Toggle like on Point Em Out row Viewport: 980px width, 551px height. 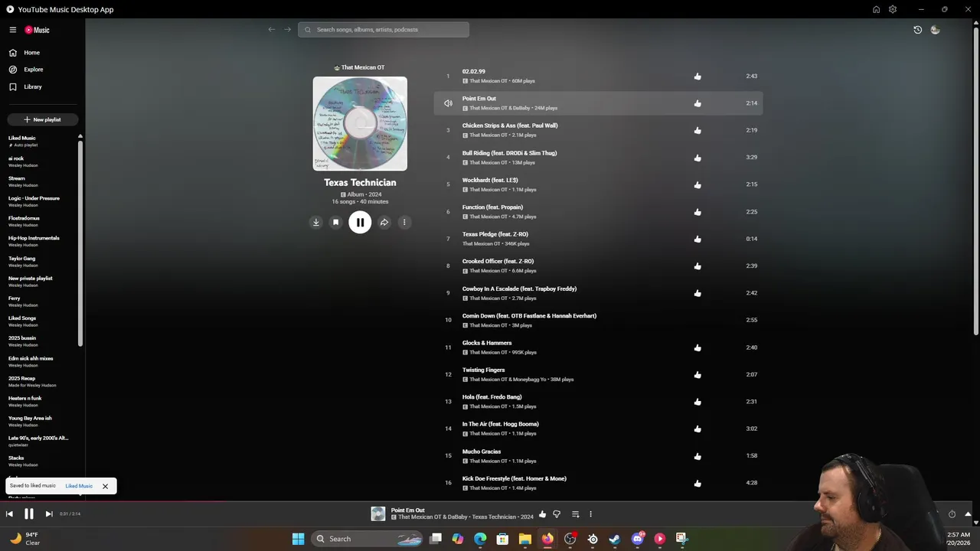pos(697,103)
